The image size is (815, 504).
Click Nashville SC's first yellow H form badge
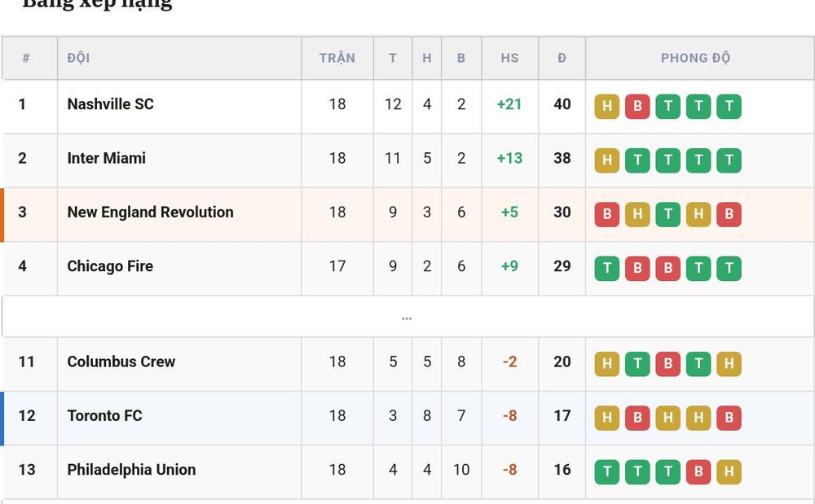pos(606,107)
